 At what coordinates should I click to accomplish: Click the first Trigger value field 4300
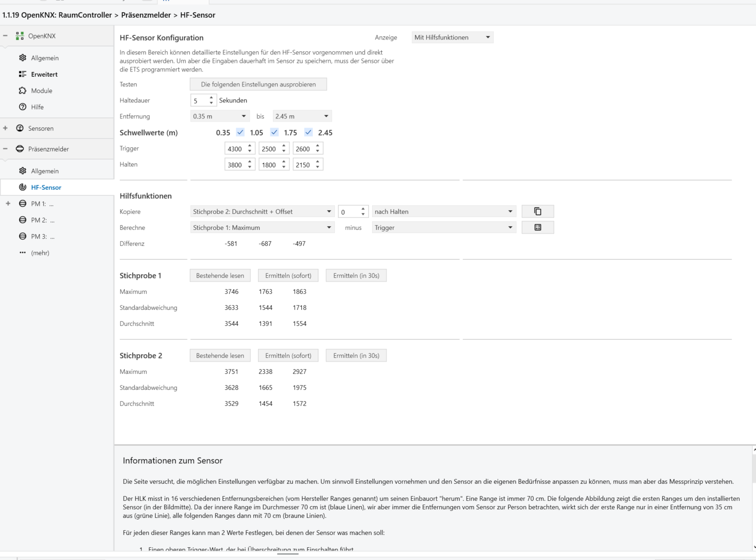point(235,149)
